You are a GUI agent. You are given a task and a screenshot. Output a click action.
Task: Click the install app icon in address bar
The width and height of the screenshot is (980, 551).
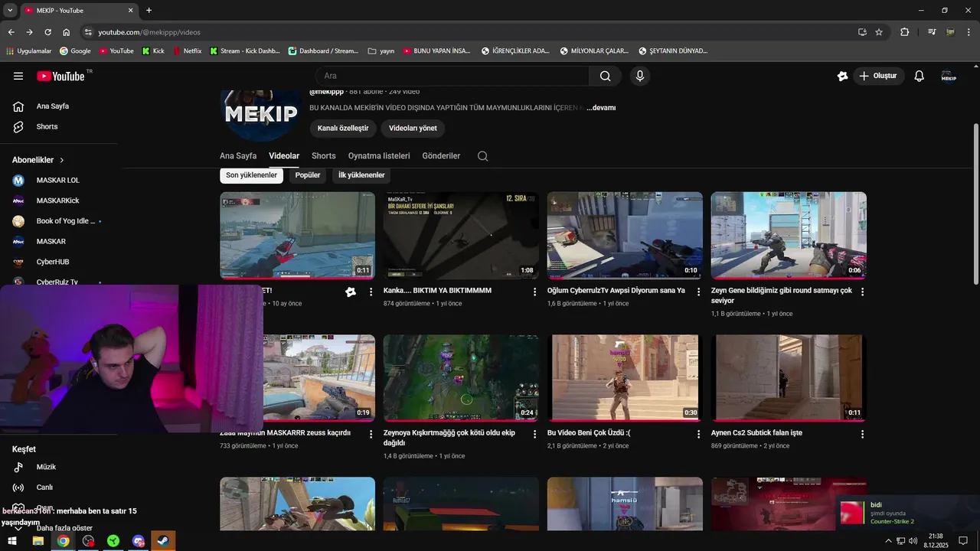click(x=862, y=32)
